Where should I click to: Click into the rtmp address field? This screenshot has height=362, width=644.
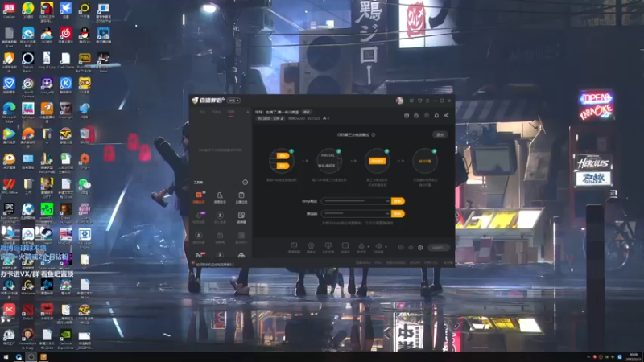pos(356,201)
